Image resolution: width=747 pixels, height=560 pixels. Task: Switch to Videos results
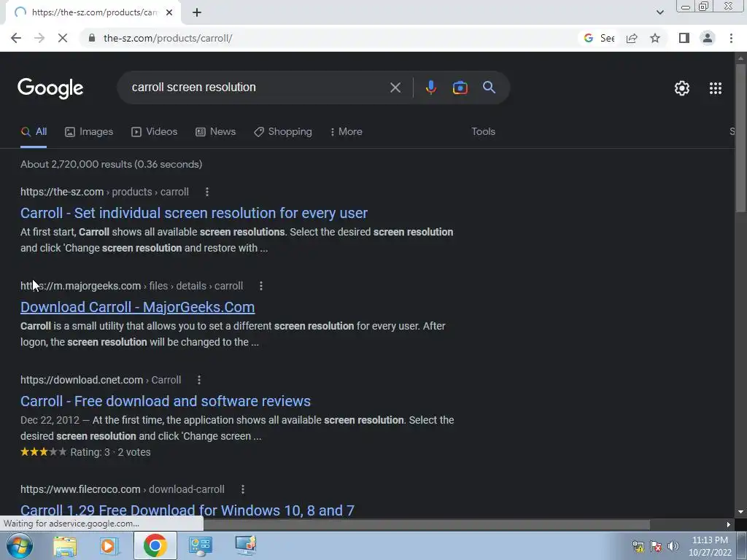(x=155, y=131)
